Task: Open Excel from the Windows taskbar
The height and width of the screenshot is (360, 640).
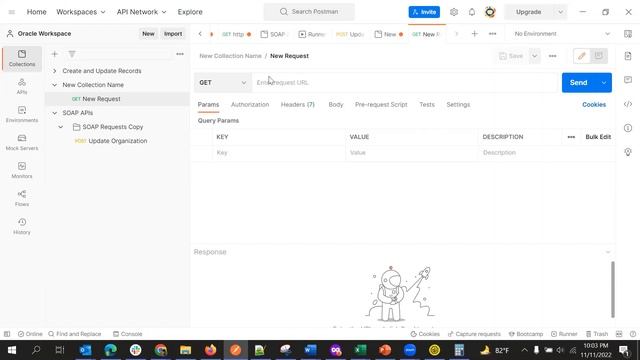Action: [x=360, y=350]
